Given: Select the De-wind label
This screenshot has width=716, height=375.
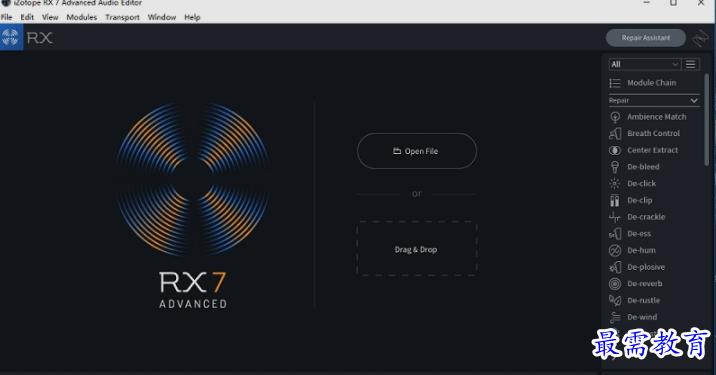Looking at the screenshot, I should pyautogui.click(x=642, y=317).
